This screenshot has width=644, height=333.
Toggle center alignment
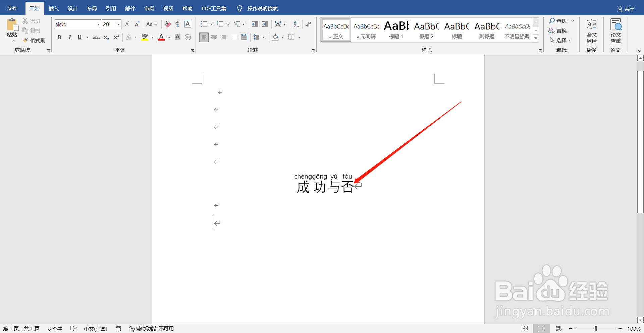214,37
